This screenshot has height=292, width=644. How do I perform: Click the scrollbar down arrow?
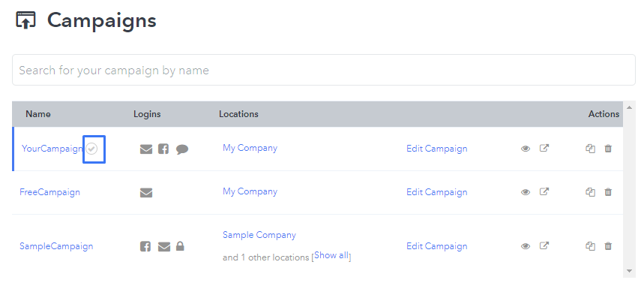(629, 271)
